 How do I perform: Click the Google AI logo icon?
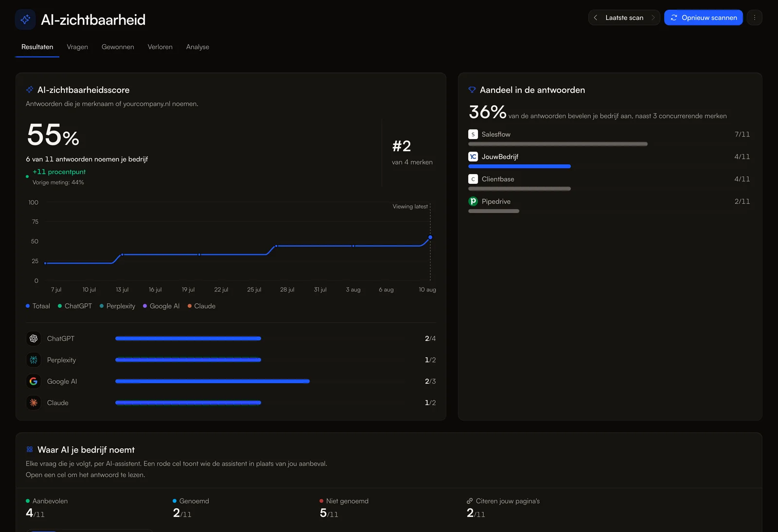click(x=34, y=381)
